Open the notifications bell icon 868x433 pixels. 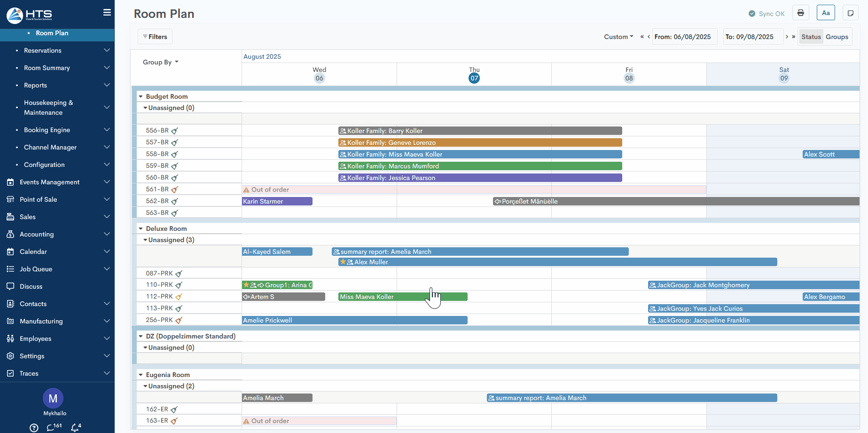pyautogui.click(x=75, y=427)
